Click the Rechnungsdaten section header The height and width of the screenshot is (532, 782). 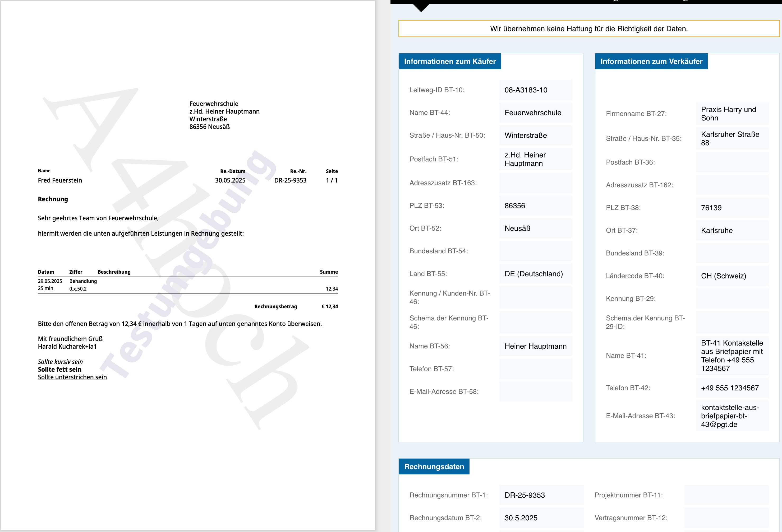pos(434,466)
